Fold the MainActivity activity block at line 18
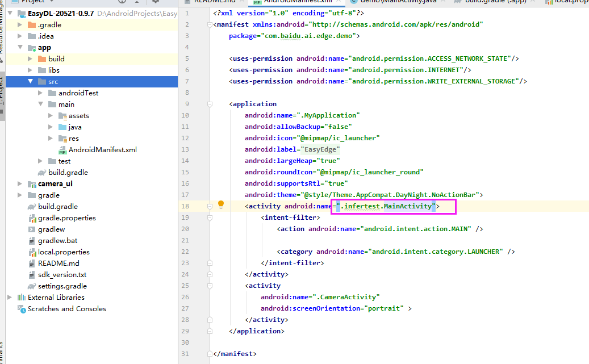589x364 pixels. click(210, 206)
